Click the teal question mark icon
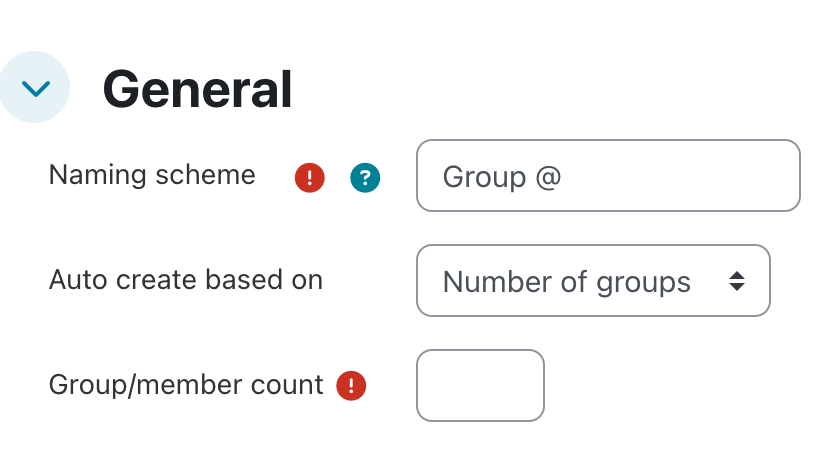Viewport: 827px width, 449px height. pos(365,178)
